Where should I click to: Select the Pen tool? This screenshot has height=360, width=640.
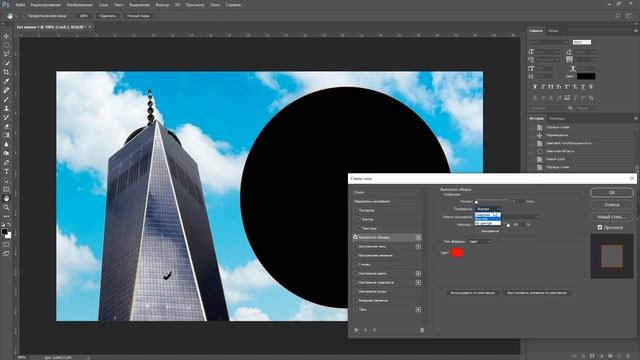(x=6, y=162)
